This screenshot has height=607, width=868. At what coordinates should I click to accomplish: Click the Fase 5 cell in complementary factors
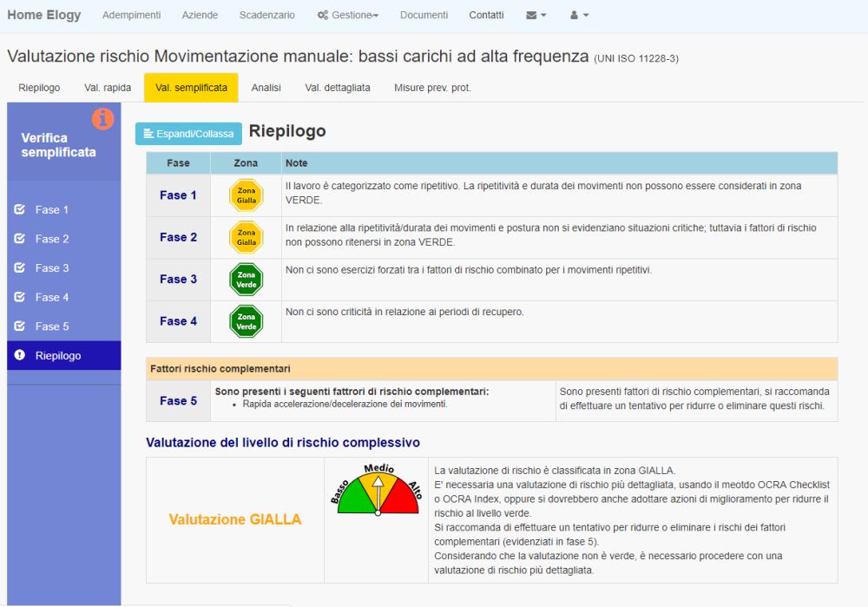pos(178,401)
